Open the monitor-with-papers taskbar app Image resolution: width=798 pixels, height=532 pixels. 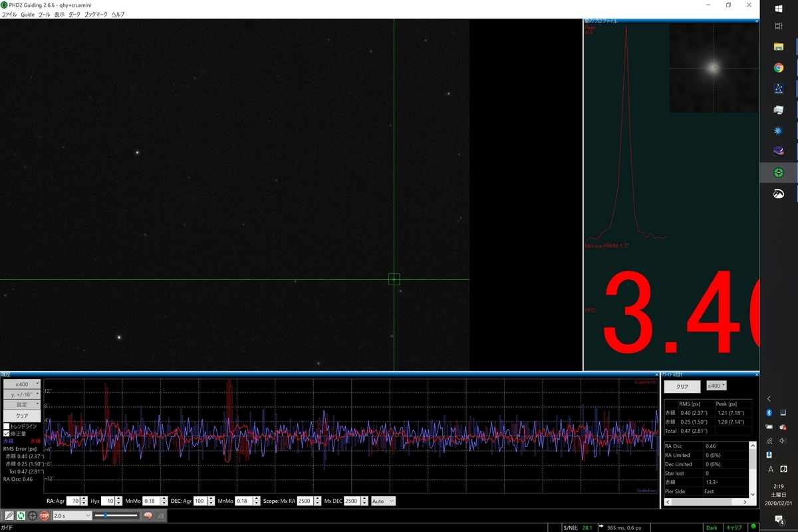point(779,109)
